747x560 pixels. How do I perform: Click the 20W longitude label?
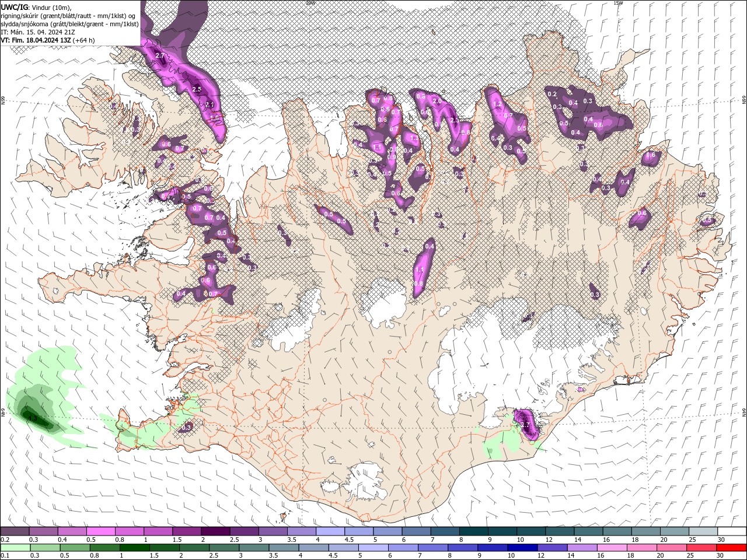[x=310, y=3]
